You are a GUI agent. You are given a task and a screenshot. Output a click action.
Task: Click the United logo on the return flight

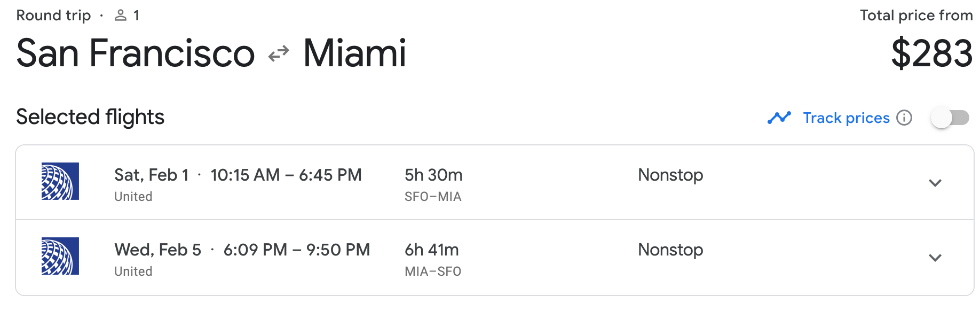(60, 256)
